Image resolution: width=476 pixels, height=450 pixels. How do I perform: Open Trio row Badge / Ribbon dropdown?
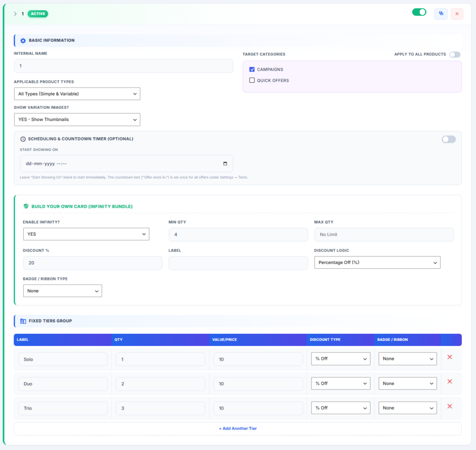click(x=408, y=408)
